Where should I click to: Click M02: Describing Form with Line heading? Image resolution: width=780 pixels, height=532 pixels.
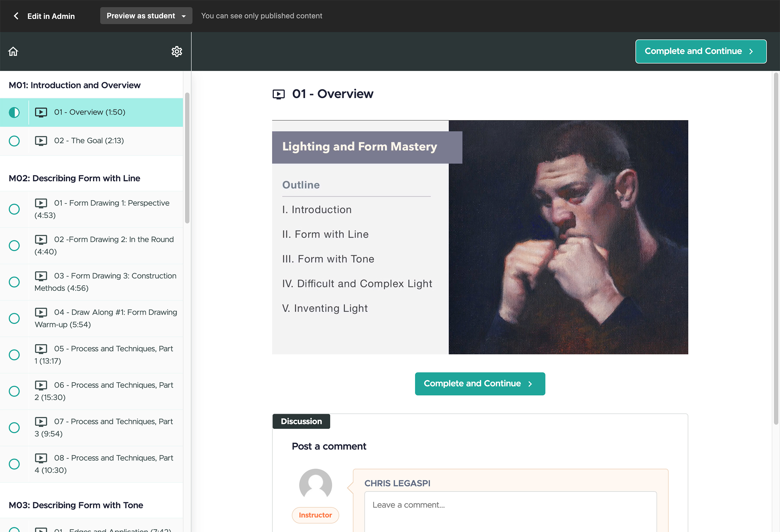74,178
